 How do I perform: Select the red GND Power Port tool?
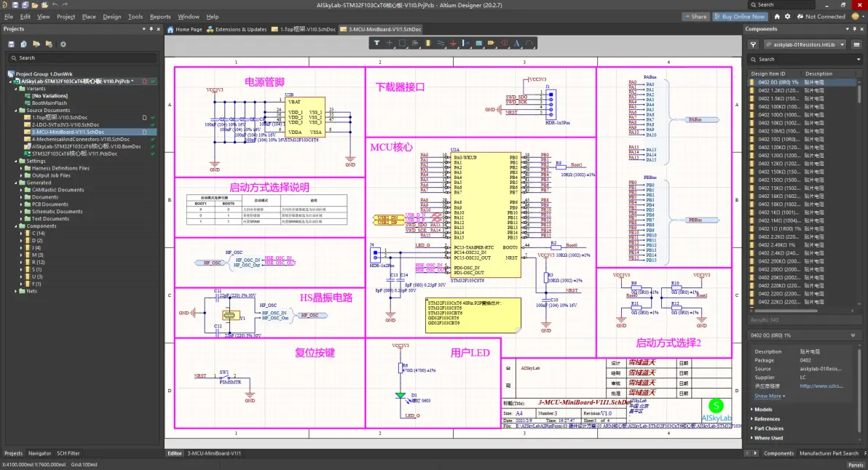pyautogui.click(x=454, y=43)
